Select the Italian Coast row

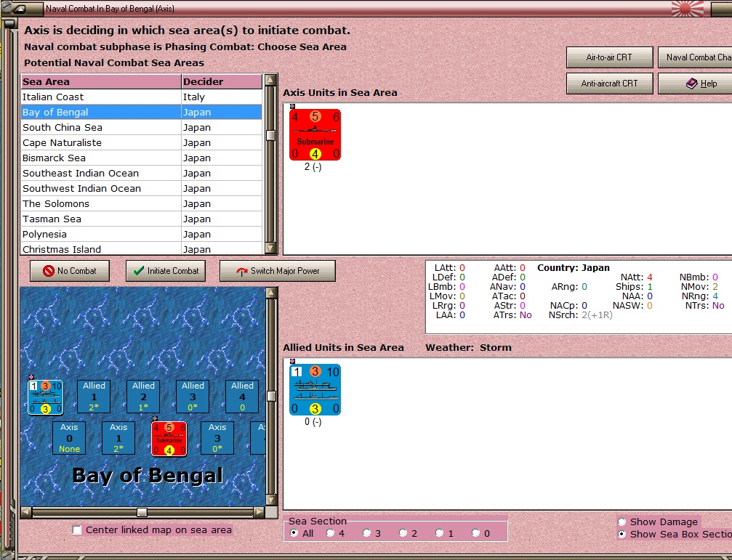(x=142, y=97)
